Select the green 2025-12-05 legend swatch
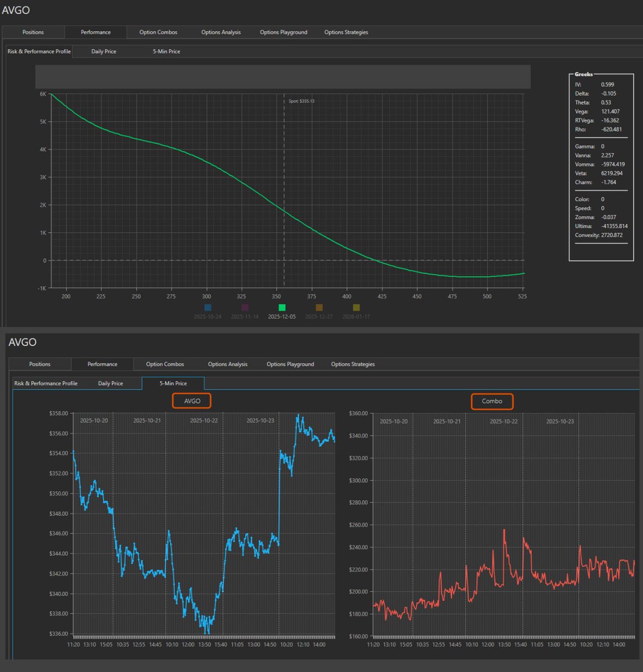Screen dimensions: 643x672 coord(282,307)
